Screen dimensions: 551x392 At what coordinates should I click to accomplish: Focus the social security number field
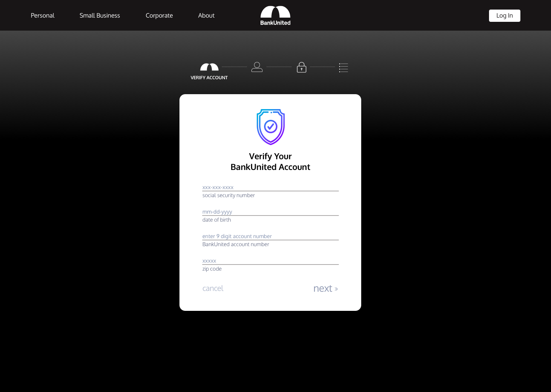coord(271,187)
